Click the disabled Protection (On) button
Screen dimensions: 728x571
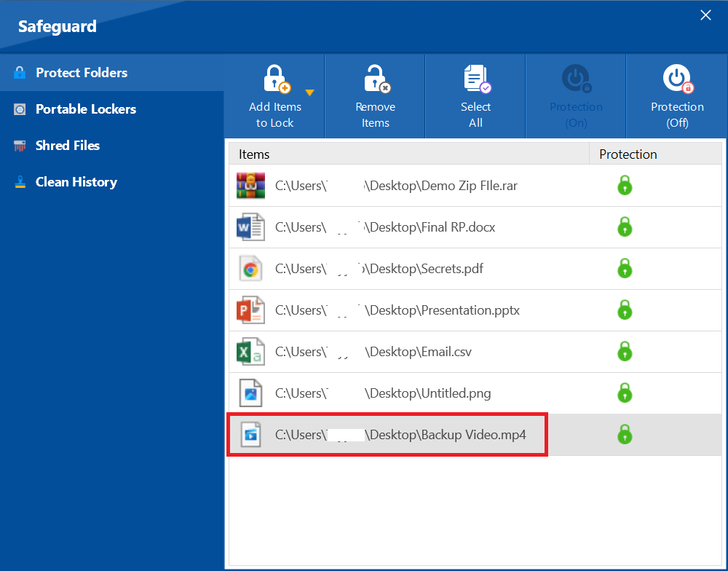(x=576, y=96)
